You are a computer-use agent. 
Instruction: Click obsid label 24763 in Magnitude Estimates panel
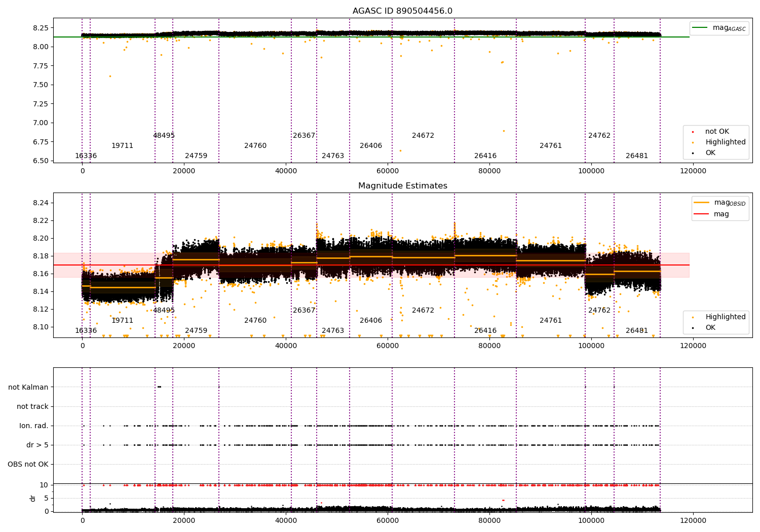point(333,331)
